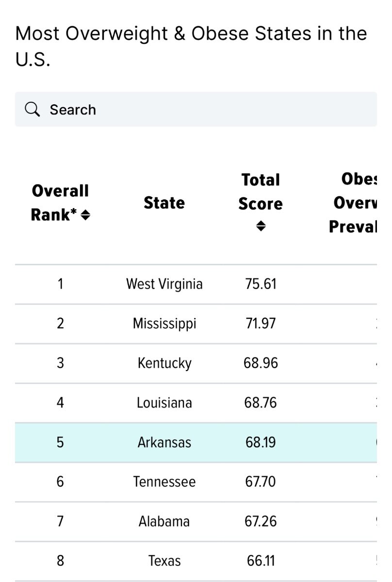Click the Search input field
Image resolution: width=392 pixels, height=582 pixels.
196,110
